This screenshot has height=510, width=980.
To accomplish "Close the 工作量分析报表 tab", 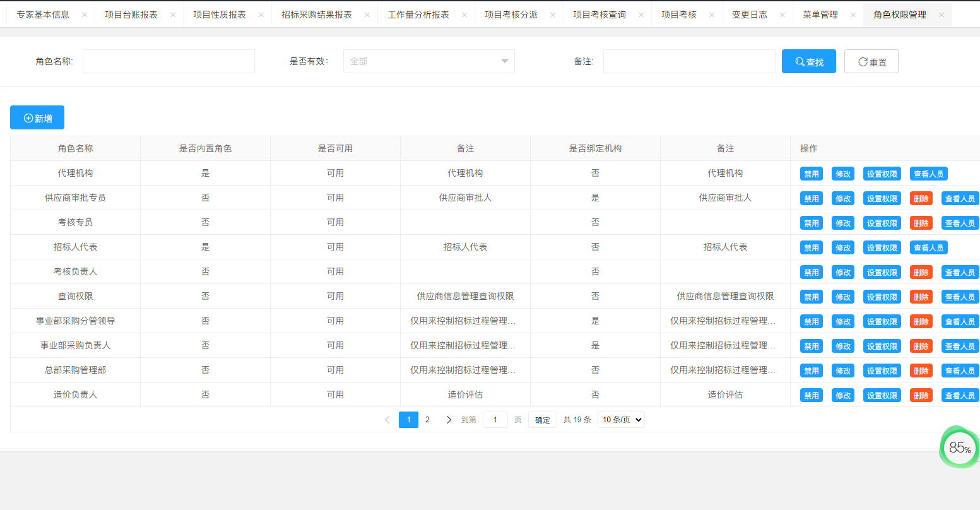I will pyautogui.click(x=465, y=14).
